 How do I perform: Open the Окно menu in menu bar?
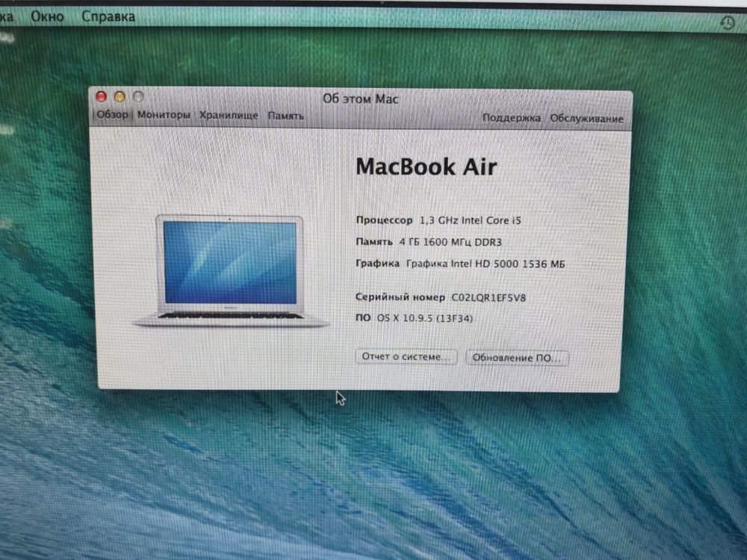point(47,16)
